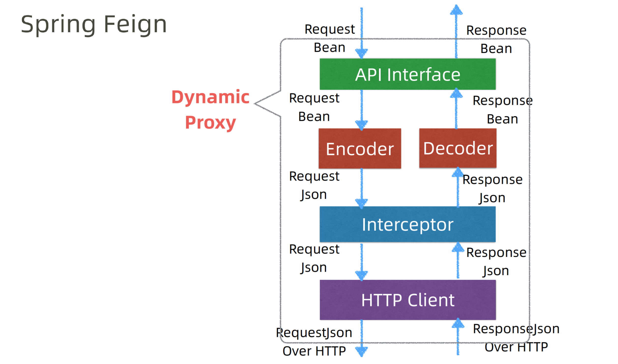Click the Spring Feign title text
Image resolution: width=618 pixels, height=364 pixels.
pyautogui.click(x=94, y=24)
